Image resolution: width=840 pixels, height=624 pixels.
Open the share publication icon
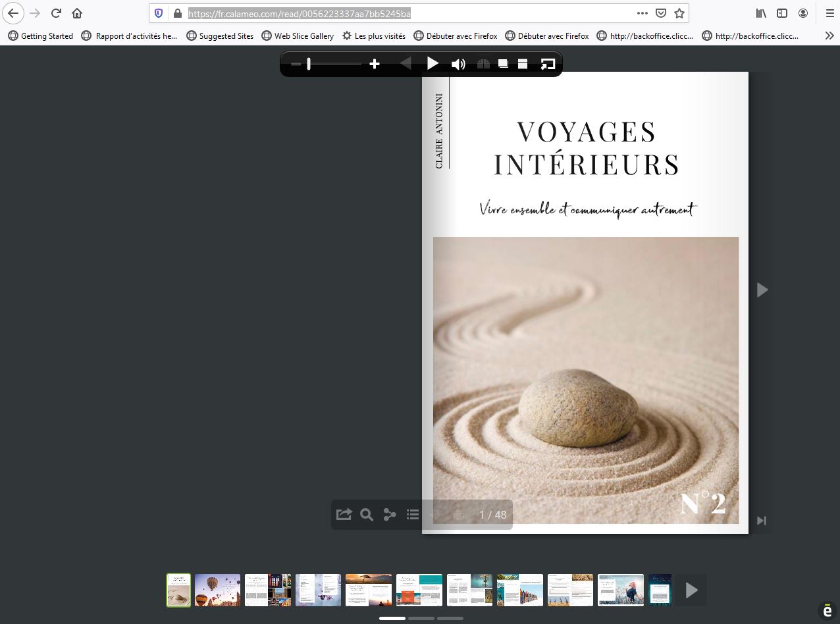pos(344,515)
